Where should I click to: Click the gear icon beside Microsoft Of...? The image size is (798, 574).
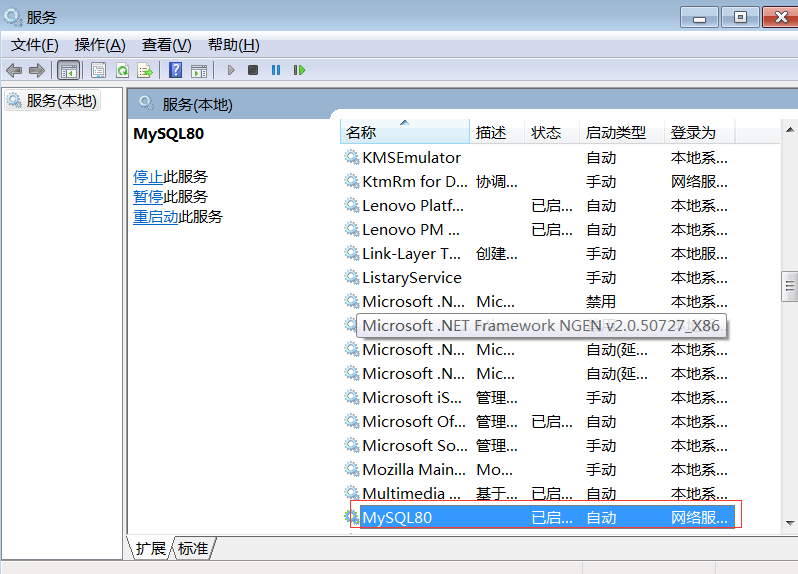pyautogui.click(x=351, y=421)
